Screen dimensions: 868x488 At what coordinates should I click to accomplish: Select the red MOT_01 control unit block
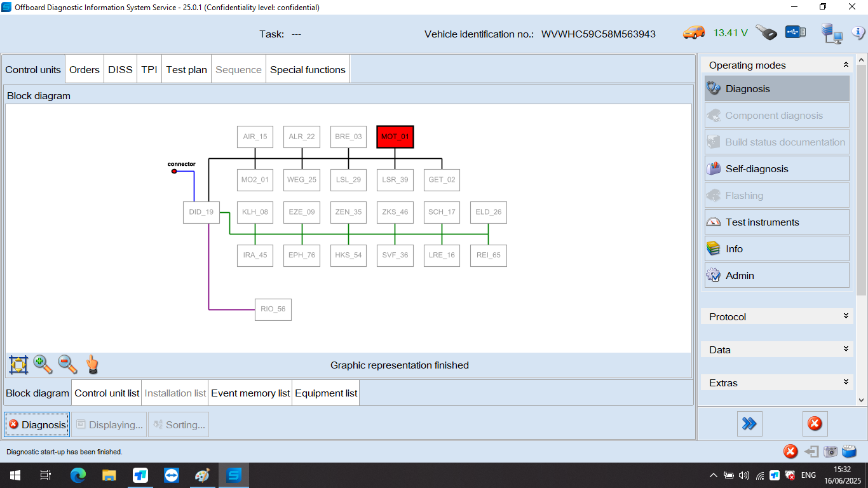point(395,137)
